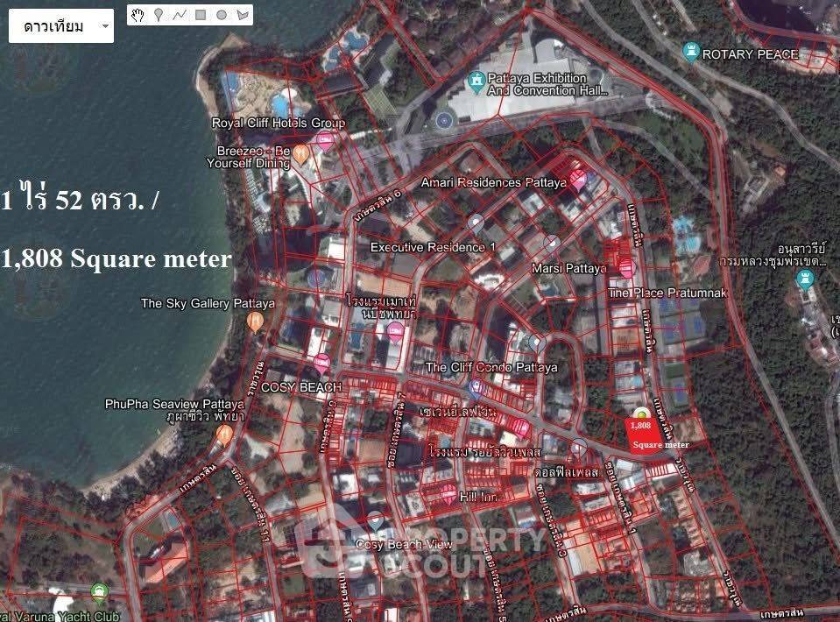
Task: Select the circle drawing tool
Action: 222,15
